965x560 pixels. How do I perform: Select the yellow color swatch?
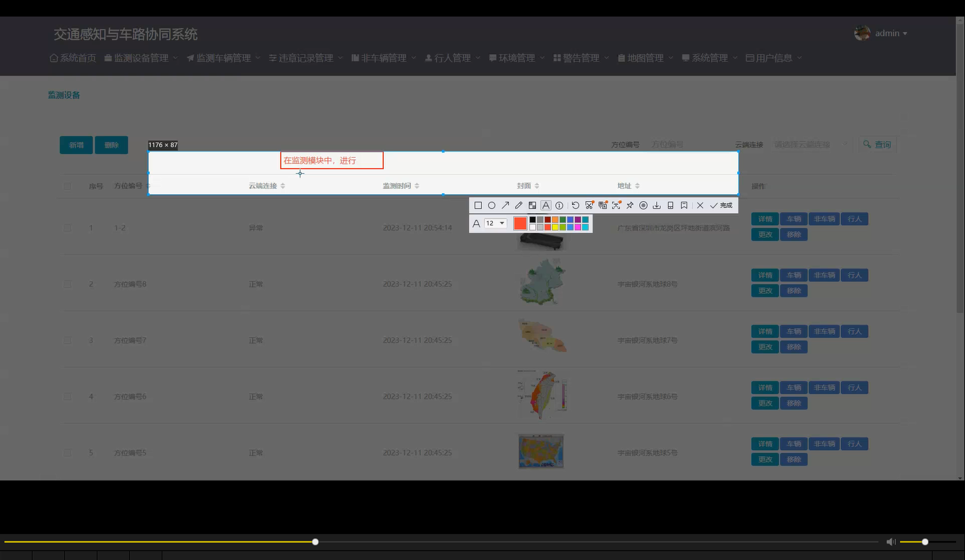pyautogui.click(x=554, y=226)
